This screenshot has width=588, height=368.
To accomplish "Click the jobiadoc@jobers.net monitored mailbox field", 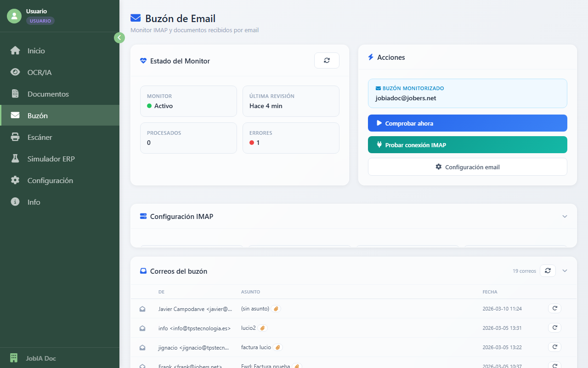I will (x=467, y=93).
